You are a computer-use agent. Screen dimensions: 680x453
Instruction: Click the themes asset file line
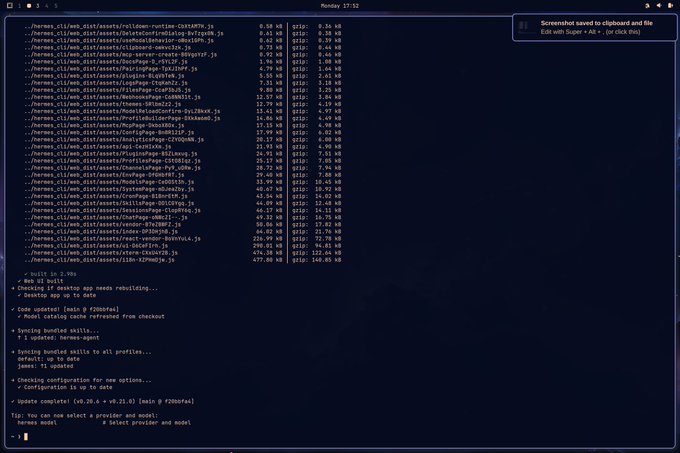102,104
